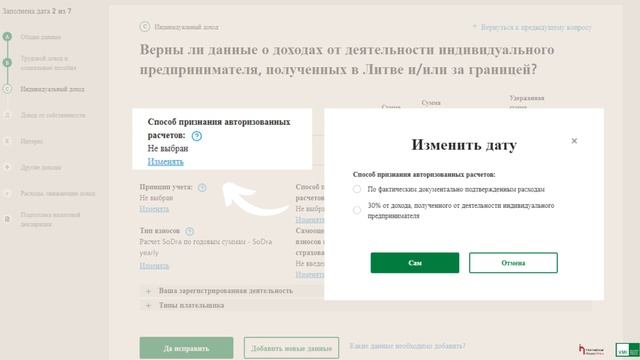Click the red logo beside VMI

[591, 350]
